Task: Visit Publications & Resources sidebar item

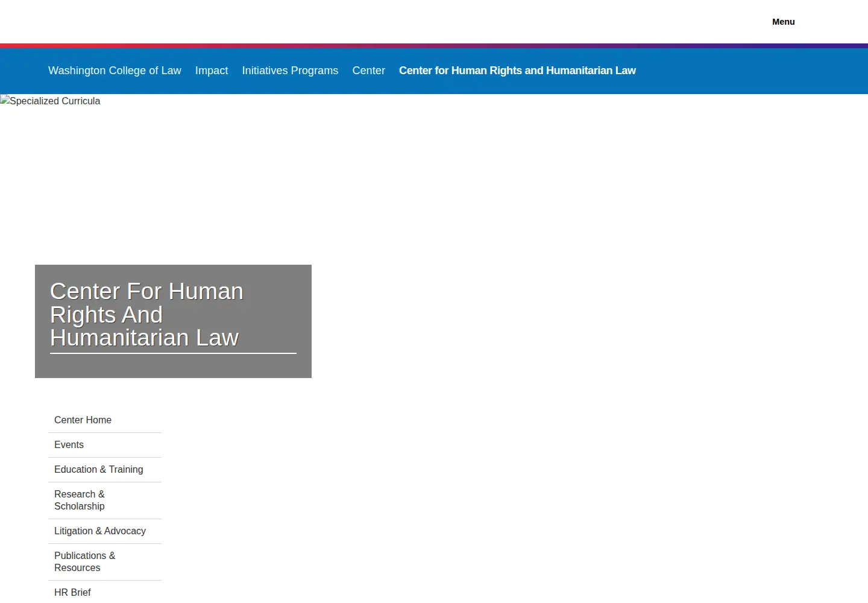Action: [x=105, y=562]
